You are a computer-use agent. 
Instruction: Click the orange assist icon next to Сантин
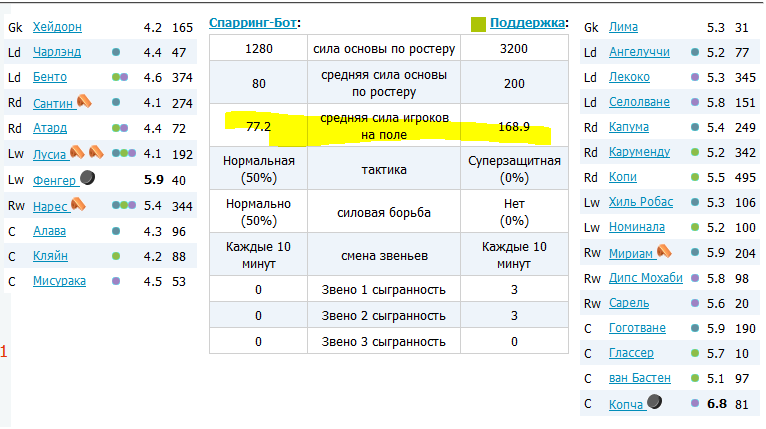coord(84,101)
